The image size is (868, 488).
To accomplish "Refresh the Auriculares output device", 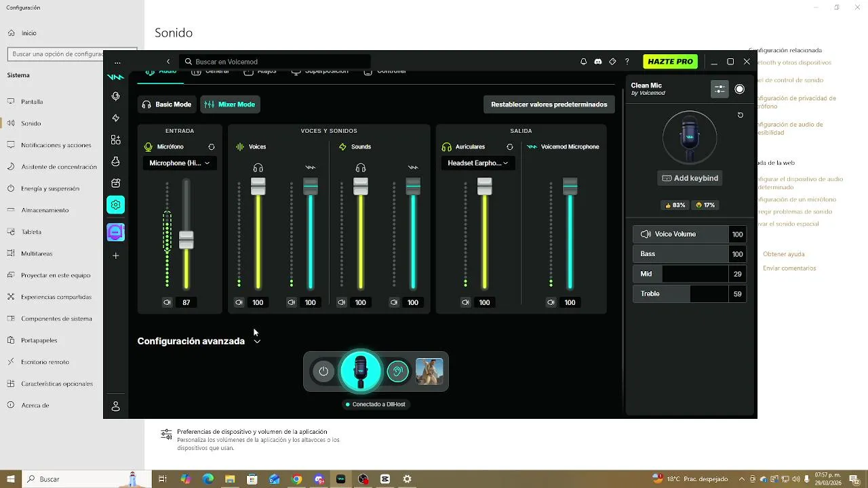I will click(x=510, y=146).
